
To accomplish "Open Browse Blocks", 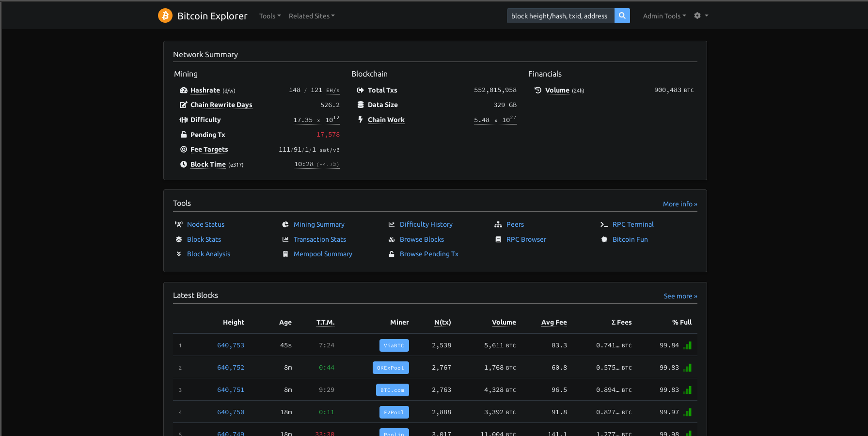I will pyautogui.click(x=422, y=239).
